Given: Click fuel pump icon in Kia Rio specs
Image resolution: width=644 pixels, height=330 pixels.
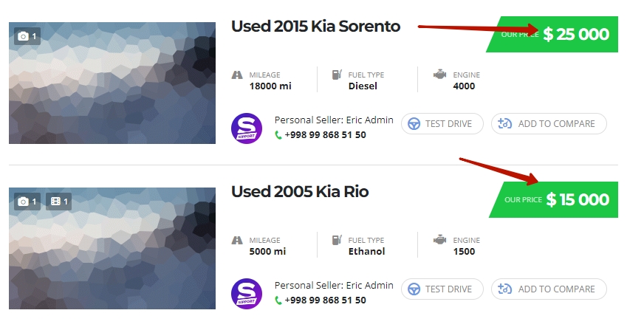Looking at the screenshot, I should [x=337, y=240].
